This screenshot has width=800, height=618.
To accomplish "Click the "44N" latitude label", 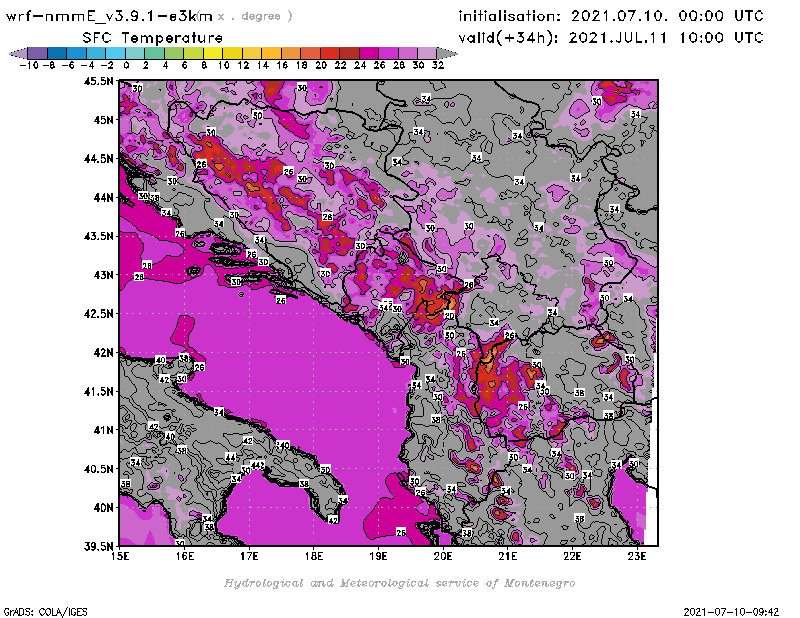I will pos(104,197).
